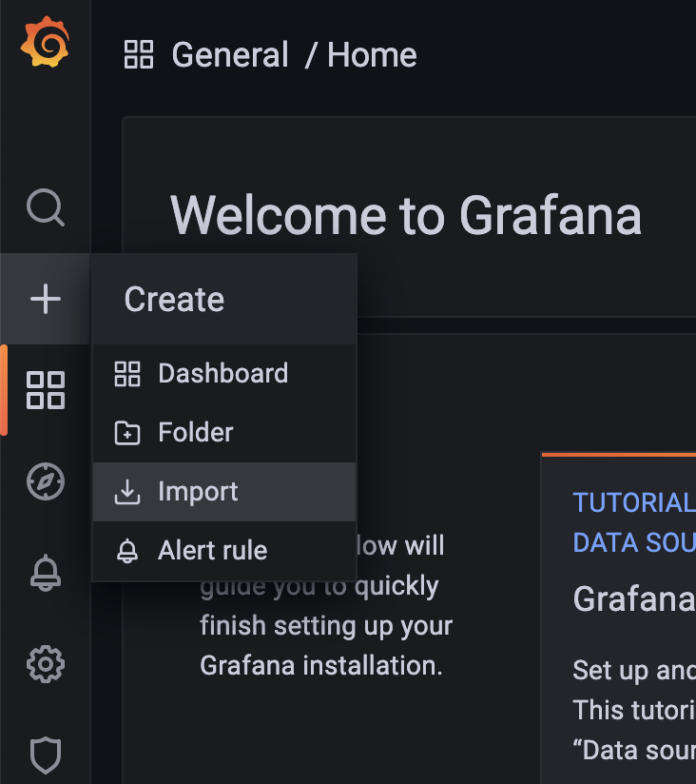Click the dashboard grid icon beside General
The image size is (696, 784).
(x=139, y=54)
